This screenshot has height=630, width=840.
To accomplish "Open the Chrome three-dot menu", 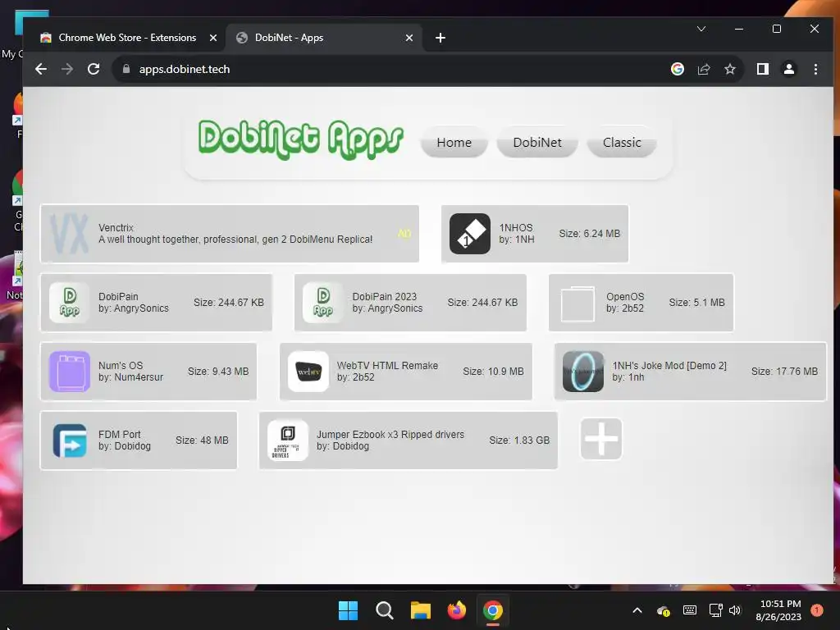I will coord(815,69).
